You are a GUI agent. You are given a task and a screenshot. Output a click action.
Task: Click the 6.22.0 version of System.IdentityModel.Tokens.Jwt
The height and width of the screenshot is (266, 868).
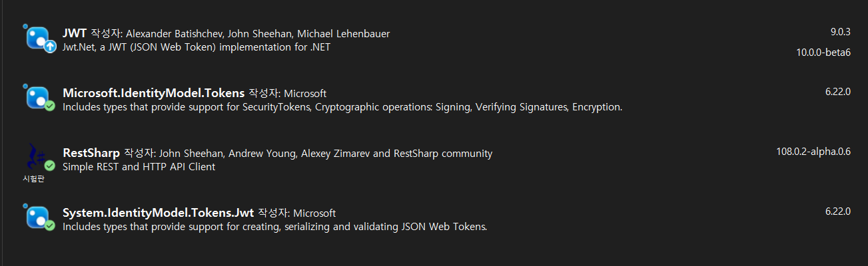click(838, 211)
